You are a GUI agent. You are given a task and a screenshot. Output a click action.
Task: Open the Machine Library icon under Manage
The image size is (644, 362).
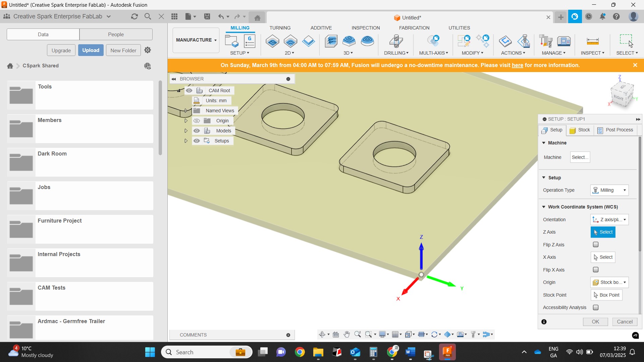(564, 41)
